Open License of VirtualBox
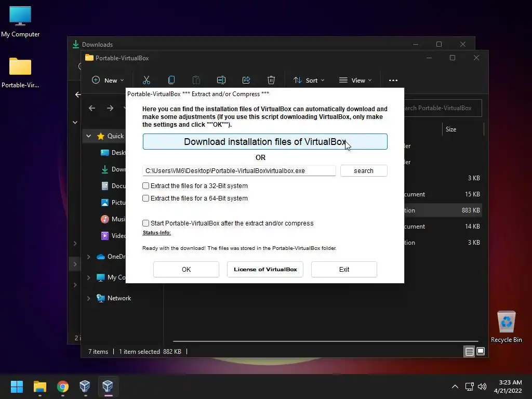 (x=265, y=270)
